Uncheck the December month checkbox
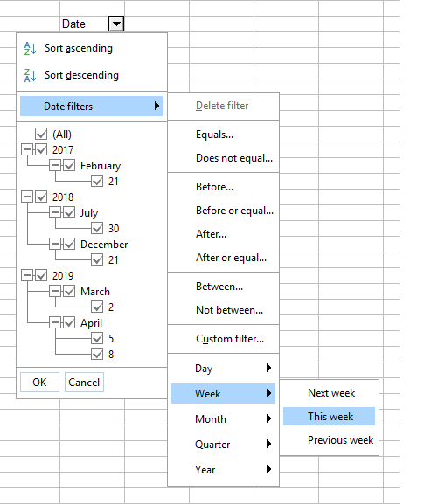431x504 pixels. [69, 244]
